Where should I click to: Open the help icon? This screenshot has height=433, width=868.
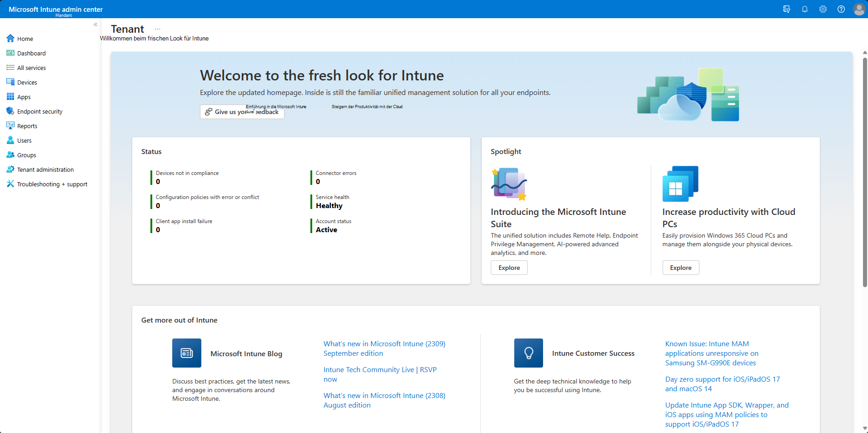(x=841, y=9)
